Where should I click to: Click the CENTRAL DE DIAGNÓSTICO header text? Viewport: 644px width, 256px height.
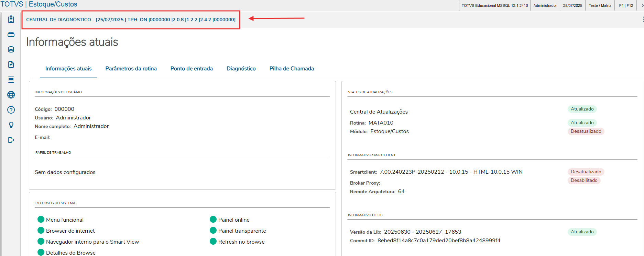pos(131,20)
